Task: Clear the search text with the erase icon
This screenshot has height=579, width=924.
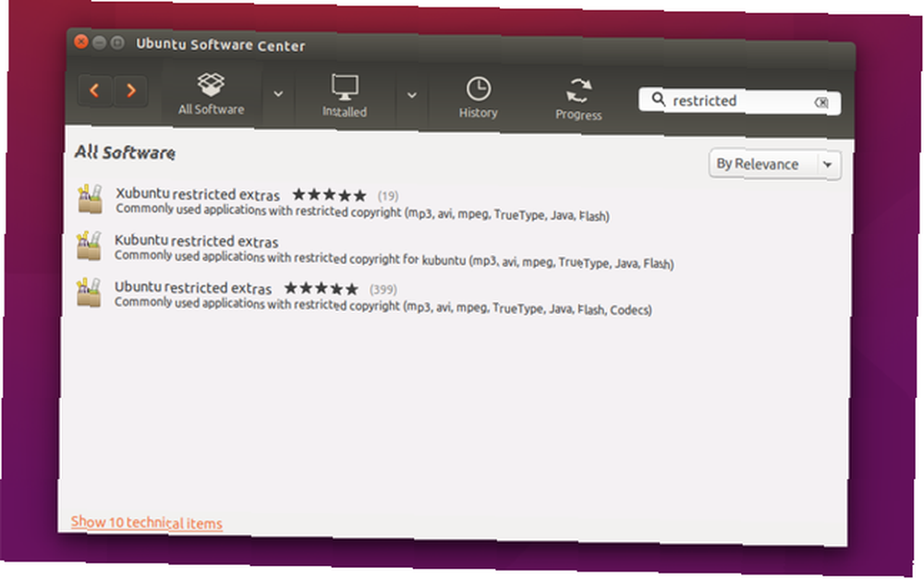Action: point(821,103)
